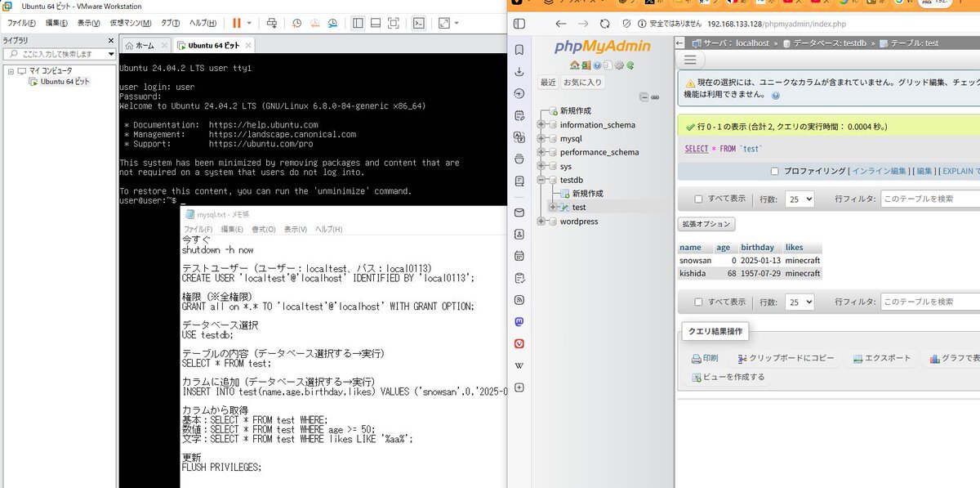980x488 pixels.
Task: Click the 拡張オプション button
Action: [x=706, y=224]
